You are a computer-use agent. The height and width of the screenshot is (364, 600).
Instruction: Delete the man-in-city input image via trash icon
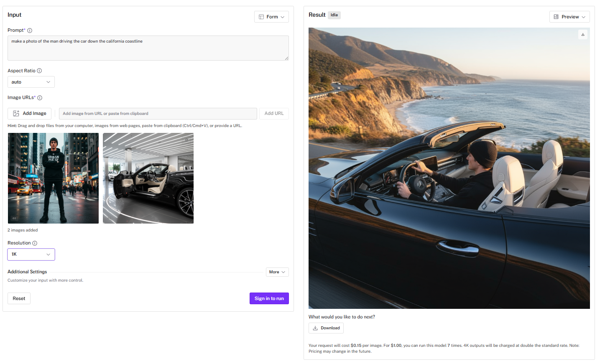(x=92, y=140)
